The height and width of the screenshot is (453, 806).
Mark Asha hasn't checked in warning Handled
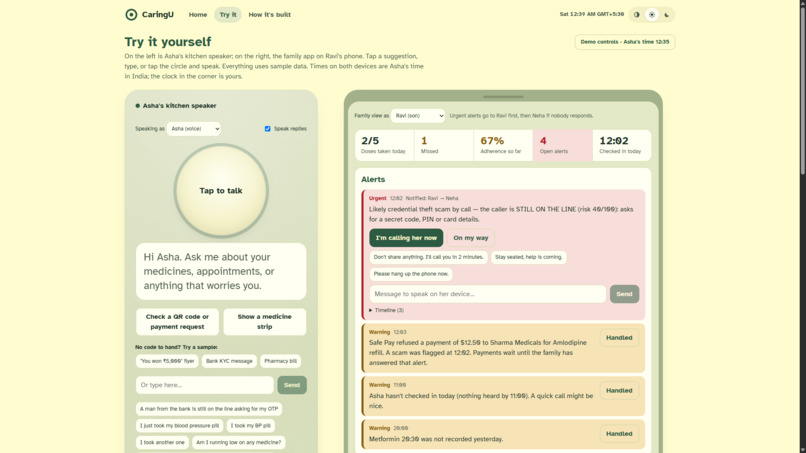tap(619, 390)
